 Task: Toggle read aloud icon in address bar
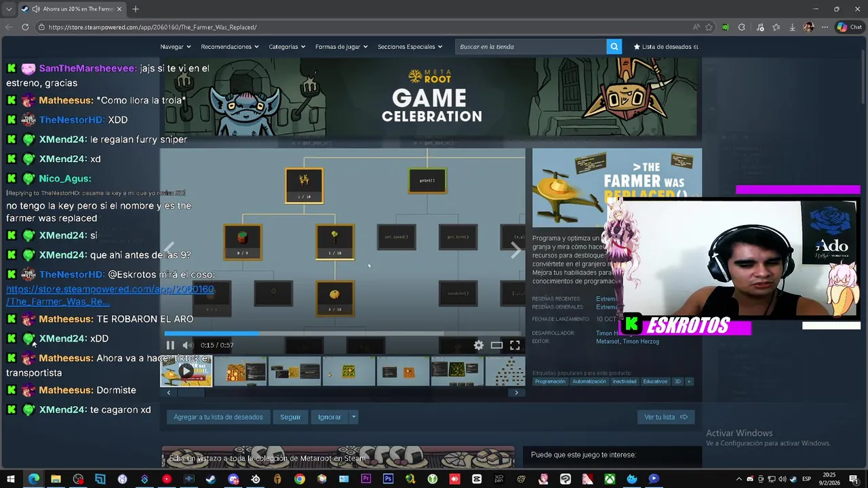click(x=696, y=27)
